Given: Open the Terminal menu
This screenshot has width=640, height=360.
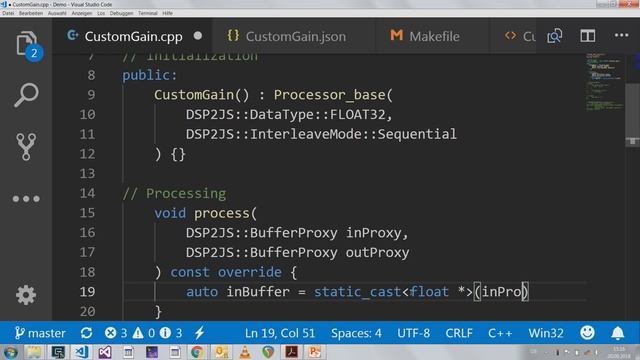Looking at the screenshot, I should 148,13.
